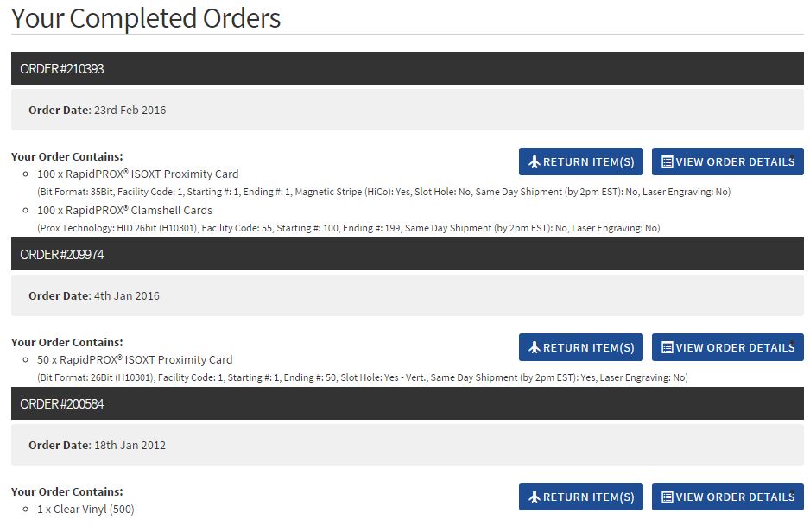
Task: Click the Order #200584 header bar
Action: click(x=408, y=403)
